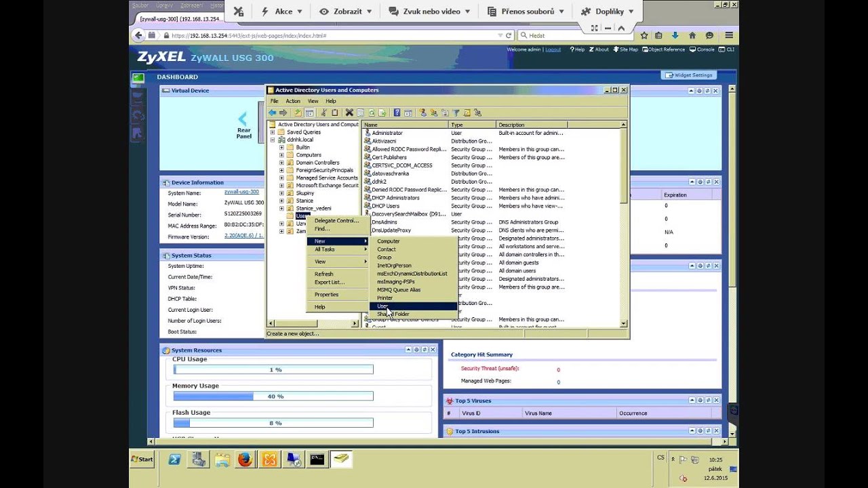Expand the Skupiny tree node
The width and height of the screenshot is (868, 488).
[x=281, y=193]
